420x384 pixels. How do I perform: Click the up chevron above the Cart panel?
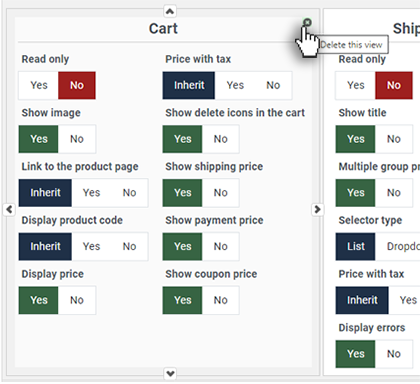170,11
